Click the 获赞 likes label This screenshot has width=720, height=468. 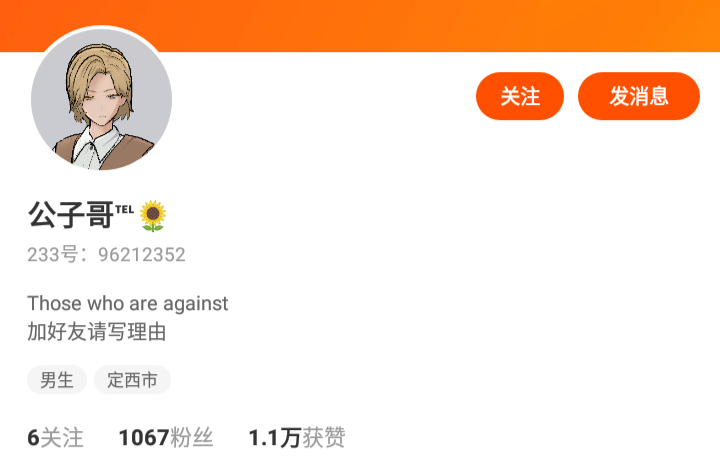(x=324, y=438)
